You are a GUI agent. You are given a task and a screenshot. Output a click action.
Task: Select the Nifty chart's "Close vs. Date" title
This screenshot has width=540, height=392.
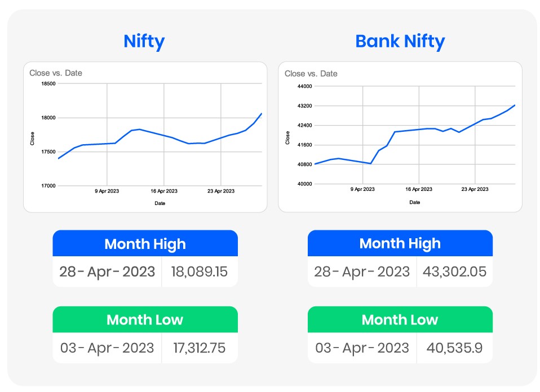tap(56, 73)
